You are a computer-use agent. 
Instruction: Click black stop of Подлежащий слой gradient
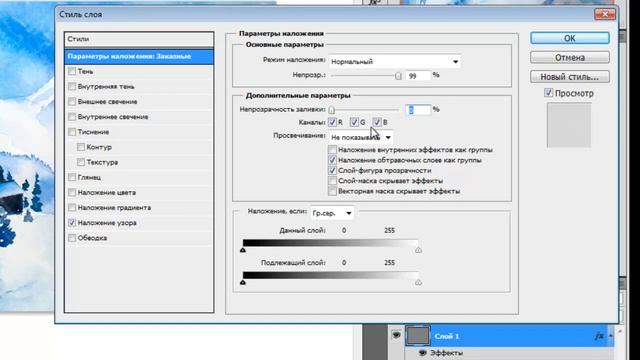point(243,282)
